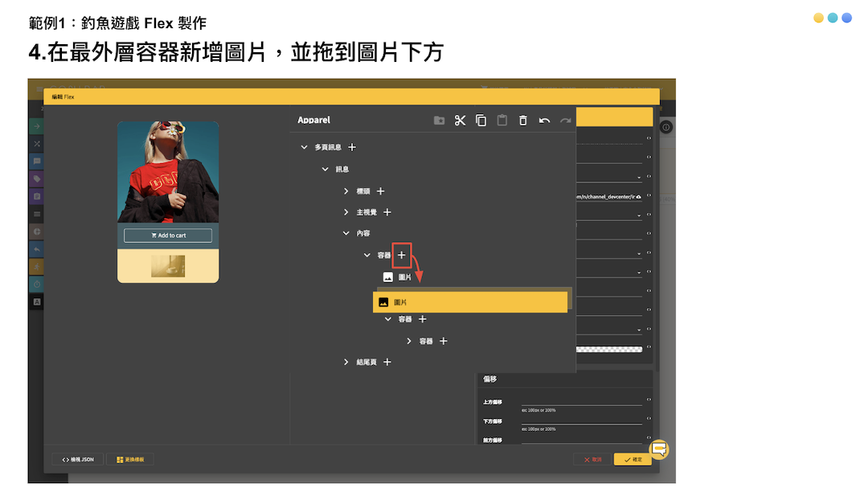Screen dimensions: 868x492
Task: Click the small coffee cup image thumbnail
Action: click(x=168, y=265)
